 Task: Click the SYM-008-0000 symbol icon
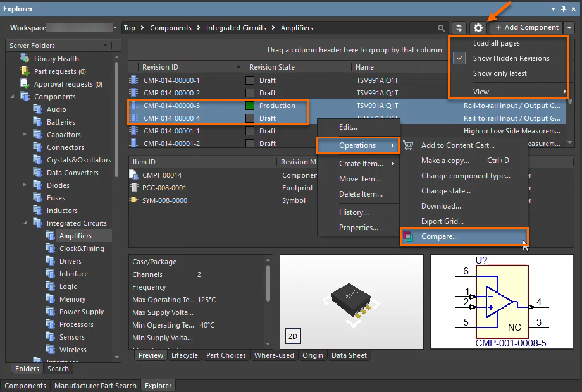[133, 200]
